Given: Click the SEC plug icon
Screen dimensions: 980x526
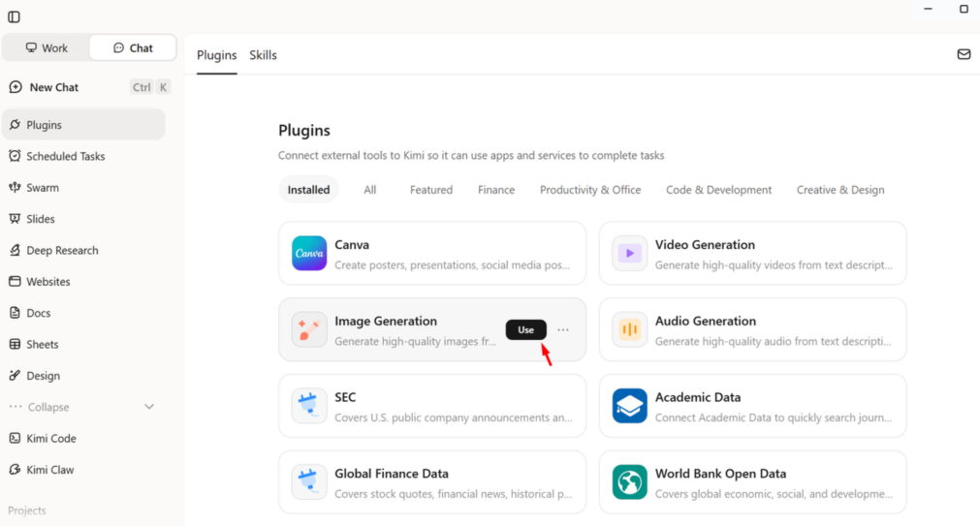Looking at the screenshot, I should (x=309, y=406).
